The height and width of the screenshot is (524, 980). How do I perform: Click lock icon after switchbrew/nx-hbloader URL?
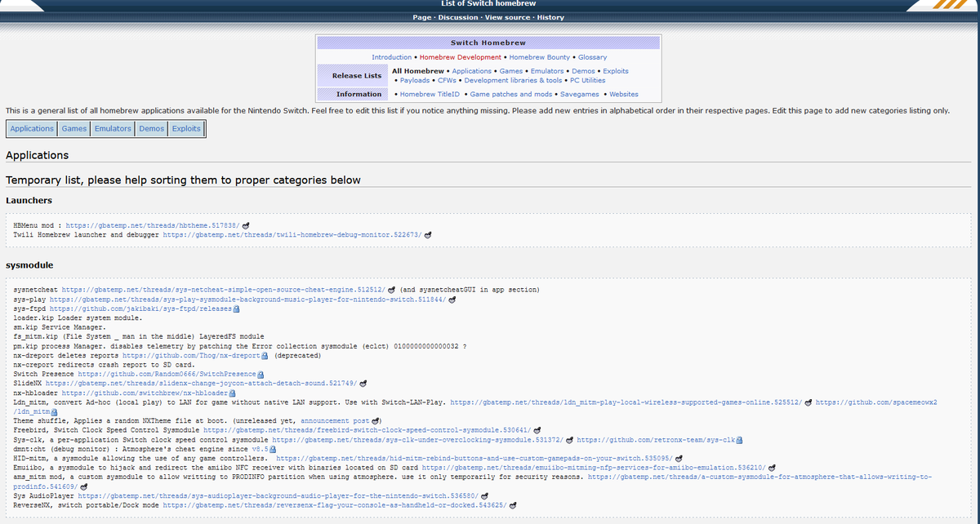[232, 393]
